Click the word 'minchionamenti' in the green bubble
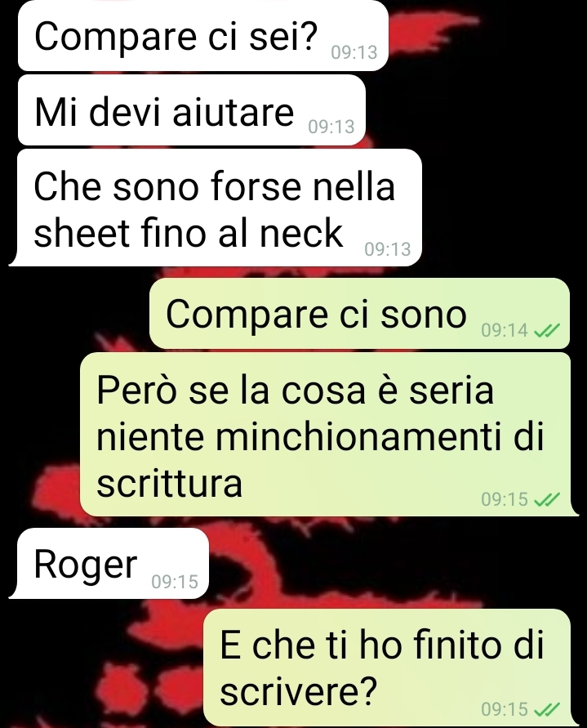 pyautogui.click(x=358, y=436)
